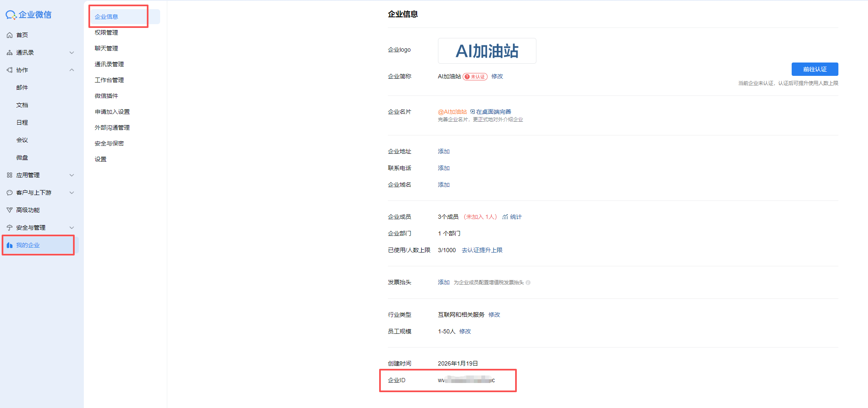The width and height of the screenshot is (868, 408).
Task: Click the 我的企业 building icon
Action: pyautogui.click(x=10, y=245)
